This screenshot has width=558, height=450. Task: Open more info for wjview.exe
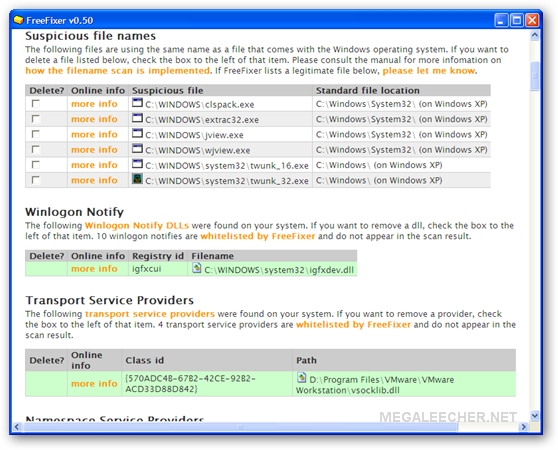click(x=94, y=150)
